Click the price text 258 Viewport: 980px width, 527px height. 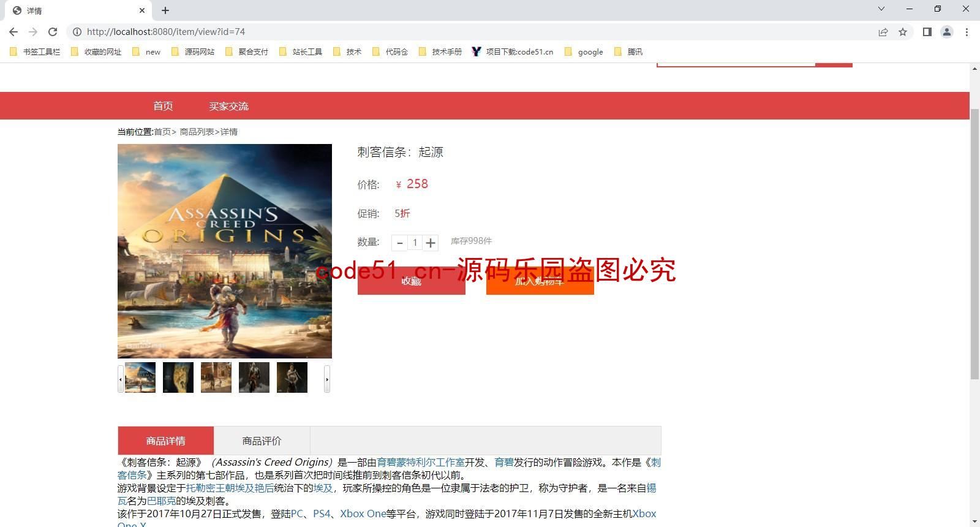[x=417, y=184]
